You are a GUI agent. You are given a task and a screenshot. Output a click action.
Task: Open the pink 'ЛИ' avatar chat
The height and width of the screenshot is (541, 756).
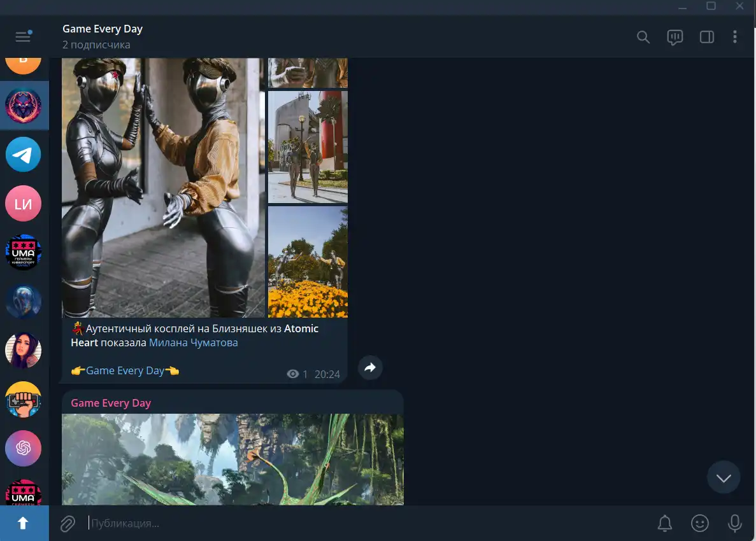[23, 204]
